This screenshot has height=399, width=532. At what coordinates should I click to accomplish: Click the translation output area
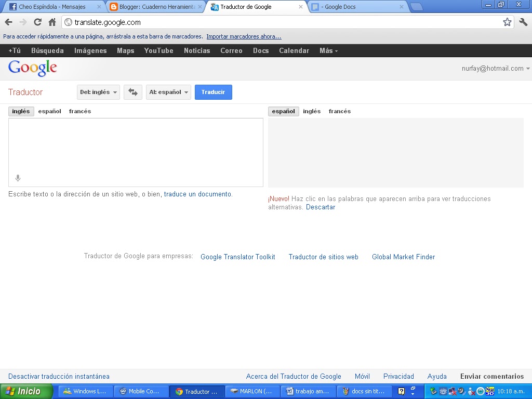coord(395,153)
